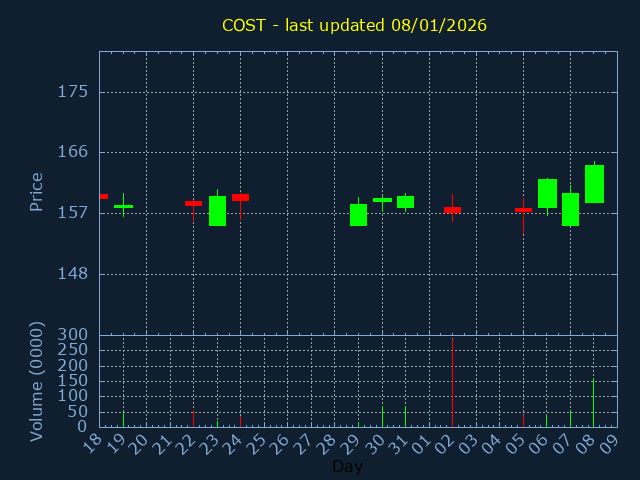Select the red candlestick for day 22
Screen dimensions: 640x480
(x=193, y=203)
